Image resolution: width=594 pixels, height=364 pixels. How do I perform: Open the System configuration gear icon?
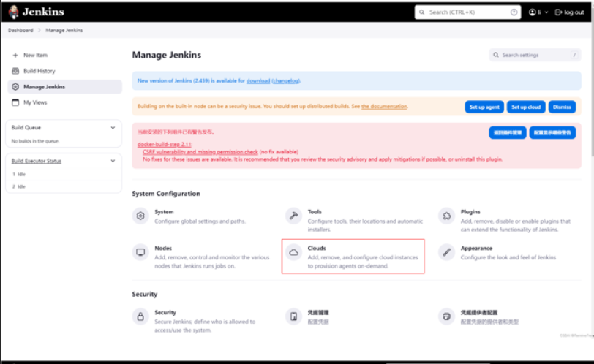(x=140, y=216)
